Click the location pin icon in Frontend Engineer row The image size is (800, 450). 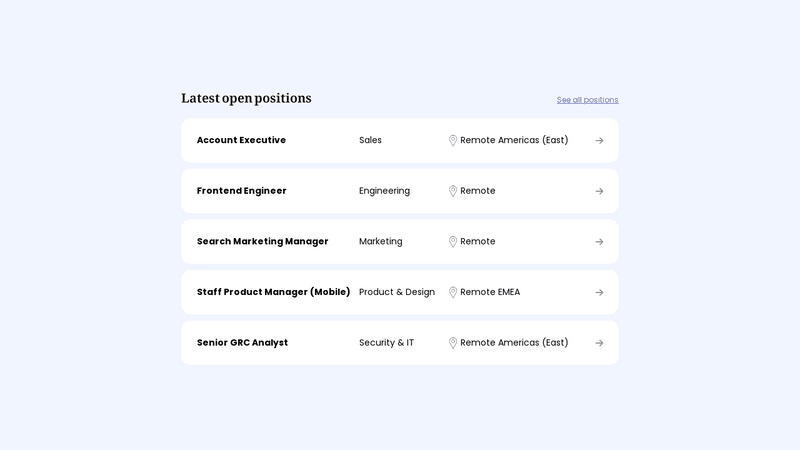point(453,191)
